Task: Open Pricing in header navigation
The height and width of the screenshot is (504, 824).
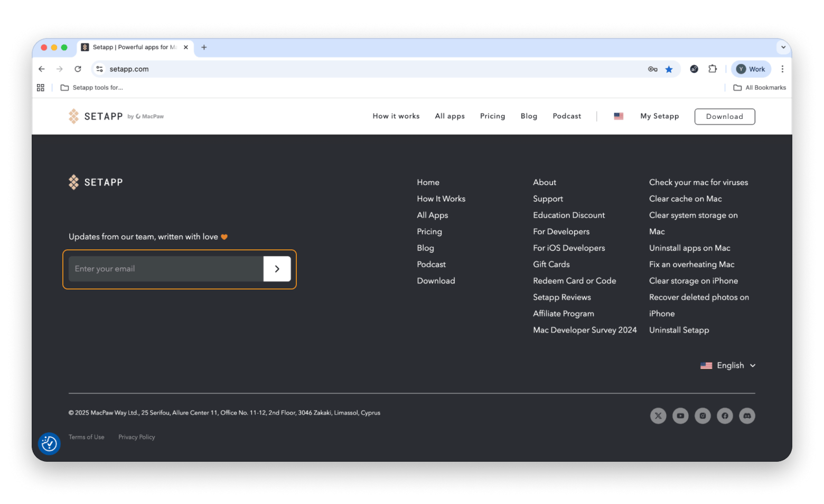Action: tap(493, 116)
